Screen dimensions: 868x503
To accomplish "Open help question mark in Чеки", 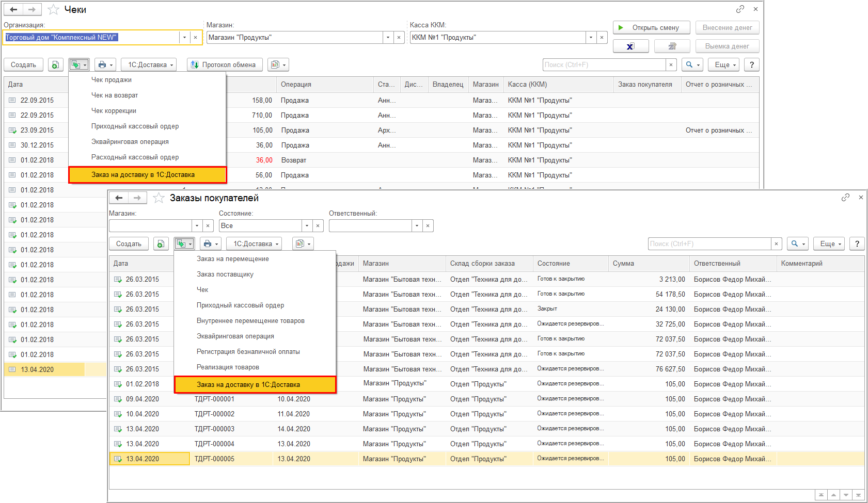I will click(x=752, y=64).
